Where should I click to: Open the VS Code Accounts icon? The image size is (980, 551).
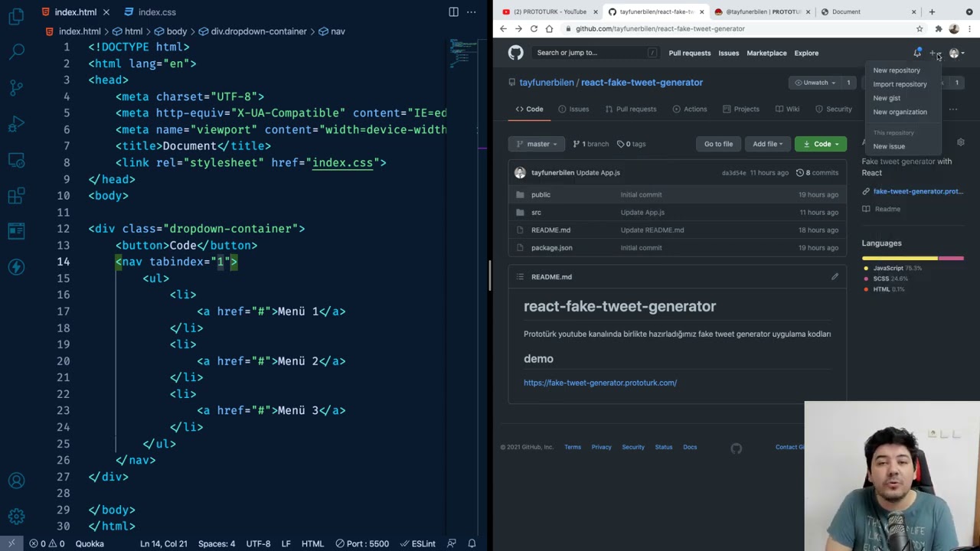click(16, 481)
